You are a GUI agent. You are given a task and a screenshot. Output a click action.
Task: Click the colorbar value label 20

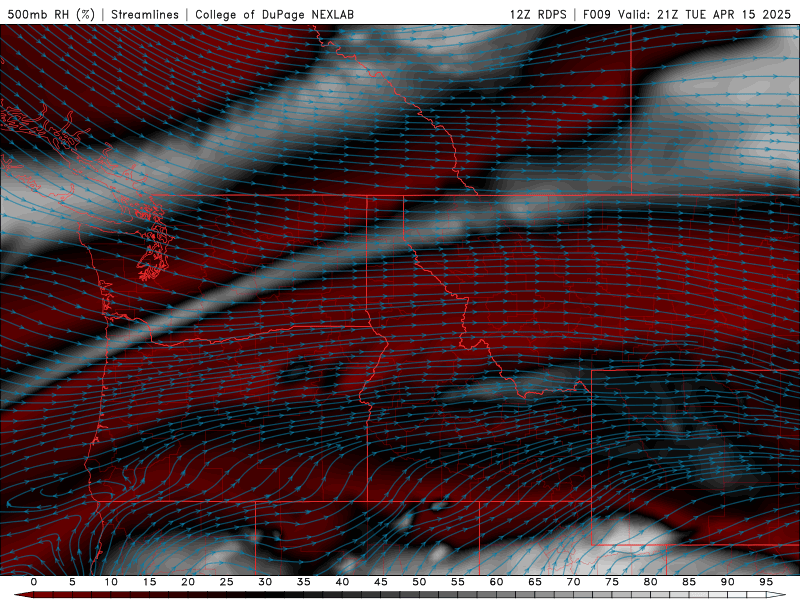pyautogui.click(x=188, y=582)
